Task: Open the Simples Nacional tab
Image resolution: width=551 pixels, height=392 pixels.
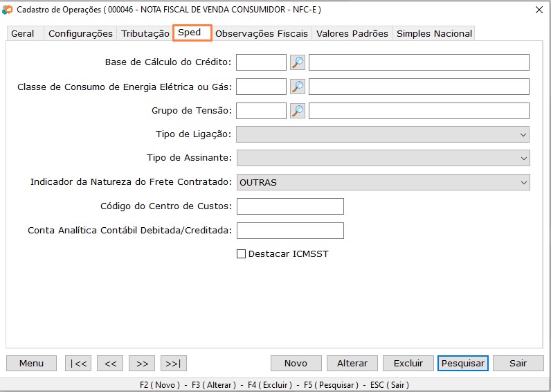Action: click(434, 33)
